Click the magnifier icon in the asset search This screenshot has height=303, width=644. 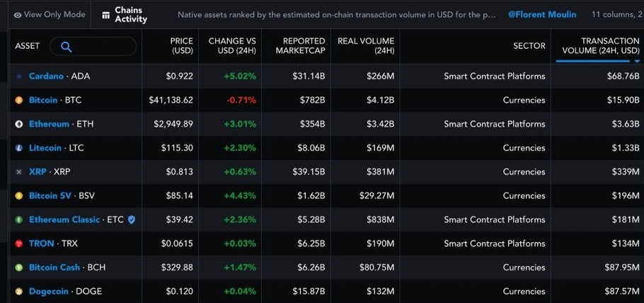[66, 47]
